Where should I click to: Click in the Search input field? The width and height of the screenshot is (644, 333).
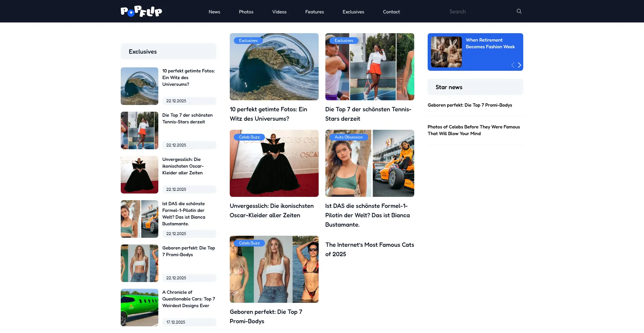[480, 12]
